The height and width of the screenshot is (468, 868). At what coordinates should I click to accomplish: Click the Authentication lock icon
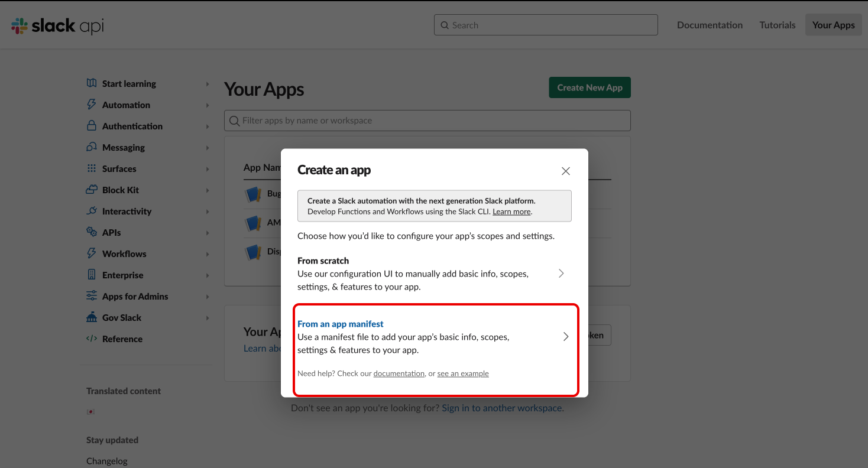click(92, 126)
